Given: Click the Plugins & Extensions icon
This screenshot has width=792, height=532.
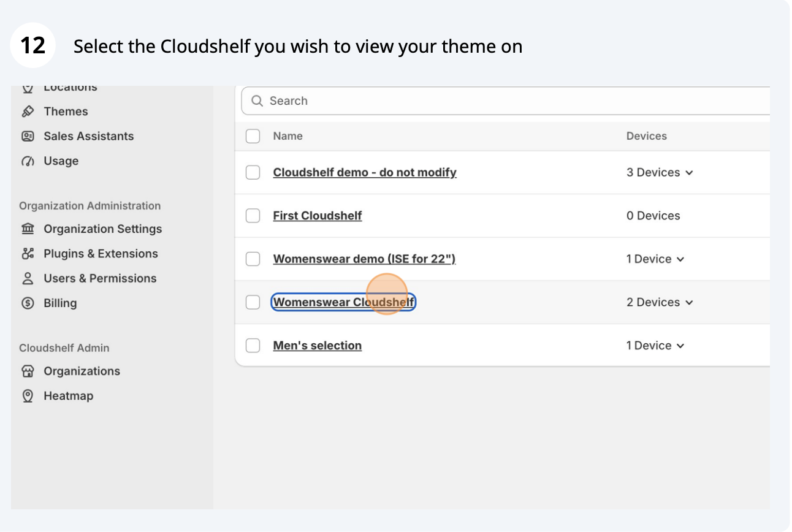Looking at the screenshot, I should pyautogui.click(x=28, y=254).
